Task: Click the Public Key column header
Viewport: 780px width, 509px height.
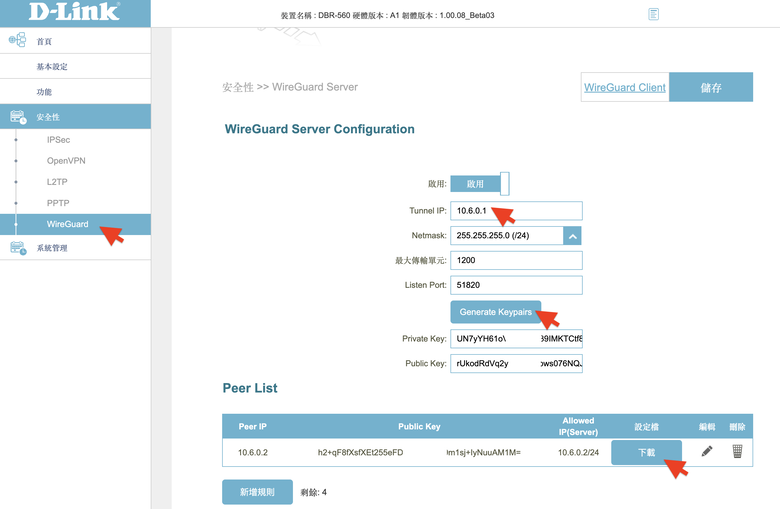Action: coord(419,426)
